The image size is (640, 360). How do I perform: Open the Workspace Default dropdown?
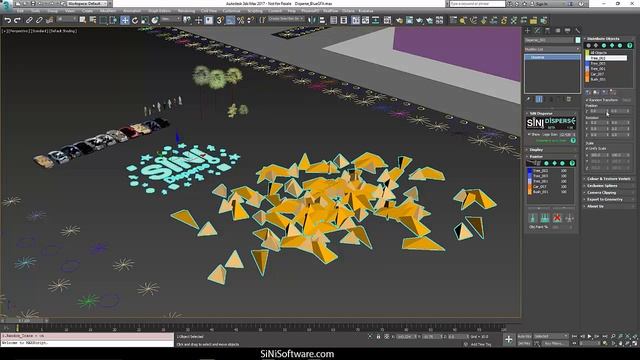point(87,4)
